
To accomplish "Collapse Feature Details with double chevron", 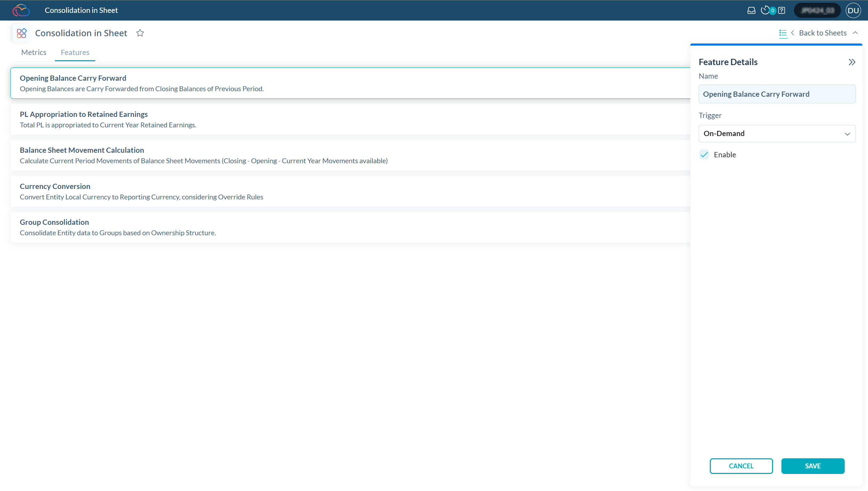I will pyautogui.click(x=852, y=62).
